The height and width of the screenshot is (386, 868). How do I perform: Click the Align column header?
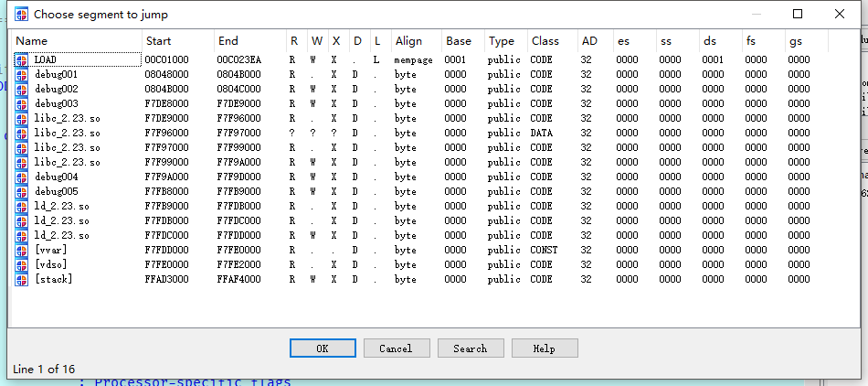click(x=415, y=41)
